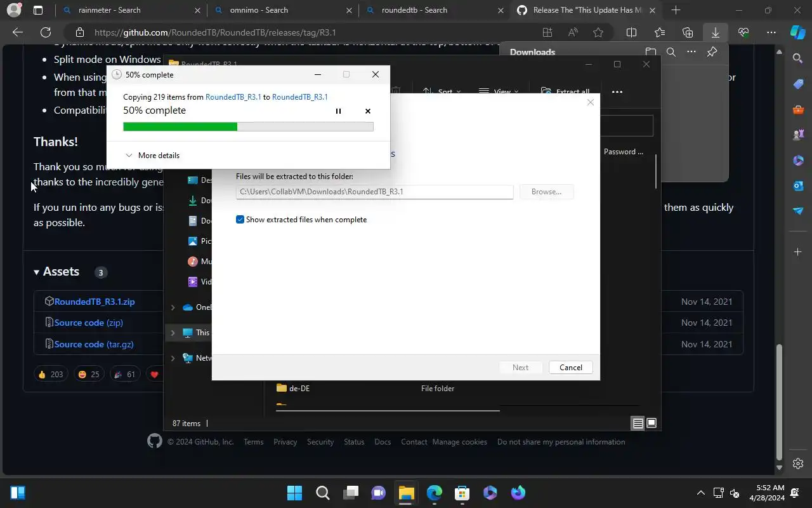Download Source code (tar.gz)
The width and height of the screenshot is (812, 508).
click(x=94, y=344)
